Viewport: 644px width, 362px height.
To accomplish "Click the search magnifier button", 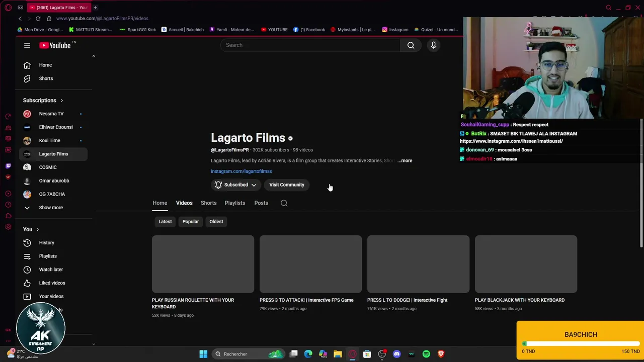I will click(411, 45).
